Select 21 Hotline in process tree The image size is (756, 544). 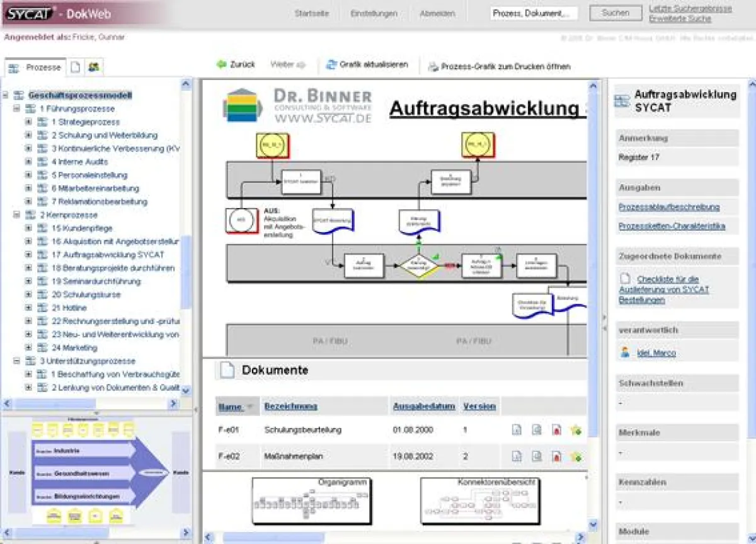click(x=69, y=308)
